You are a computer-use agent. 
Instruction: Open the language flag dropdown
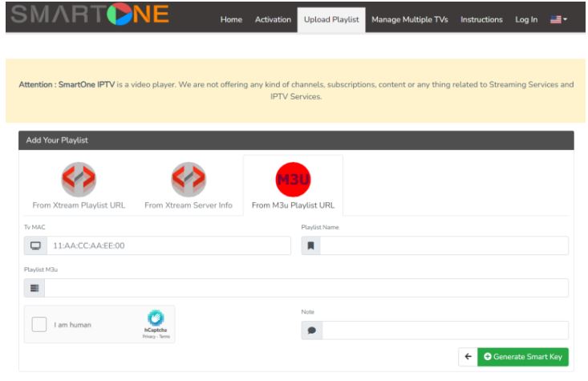(558, 19)
